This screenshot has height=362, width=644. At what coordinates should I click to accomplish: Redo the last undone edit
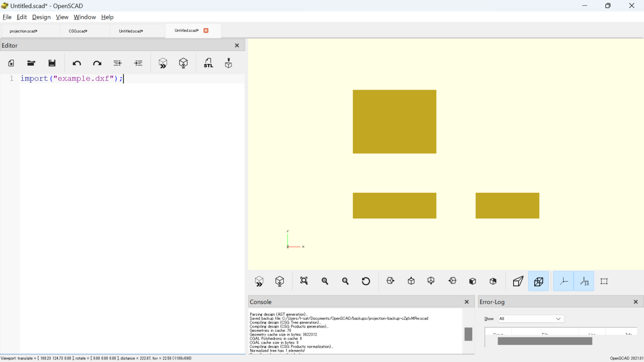coord(97,63)
